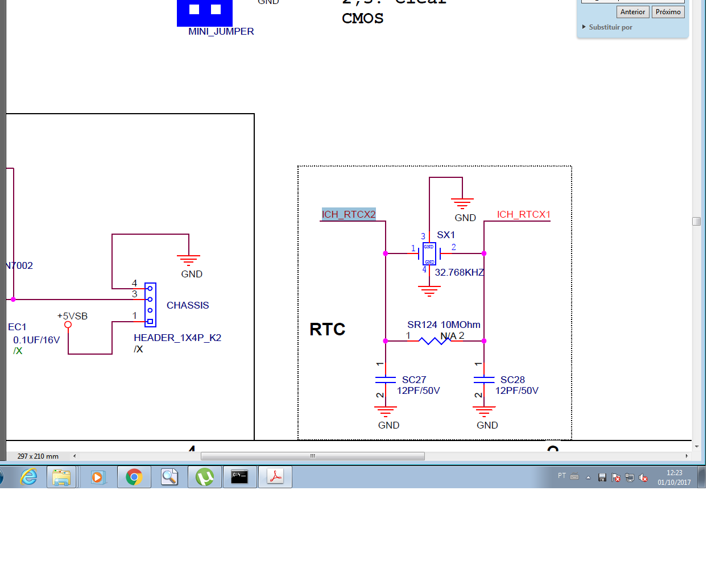Open Windows Explorer folder icon in taskbar

(x=61, y=477)
